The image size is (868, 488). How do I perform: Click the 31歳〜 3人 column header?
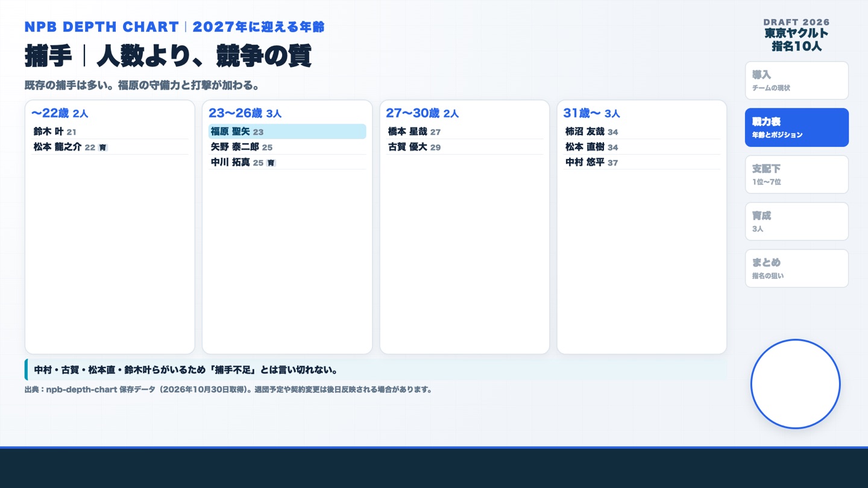(x=592, y=113)
